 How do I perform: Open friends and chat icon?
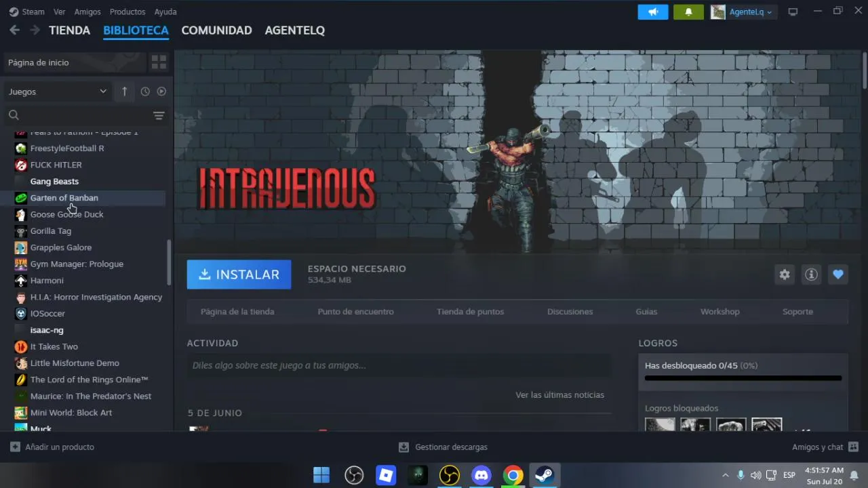[853, 447]
